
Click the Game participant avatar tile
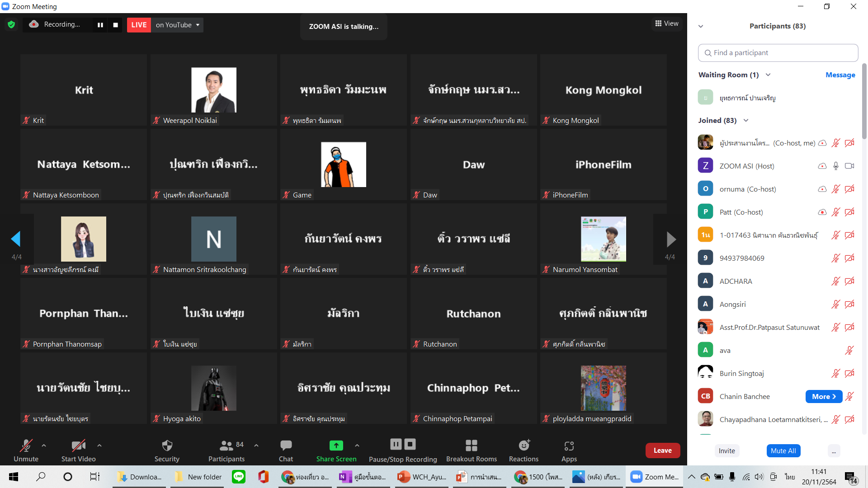point(344,164)
